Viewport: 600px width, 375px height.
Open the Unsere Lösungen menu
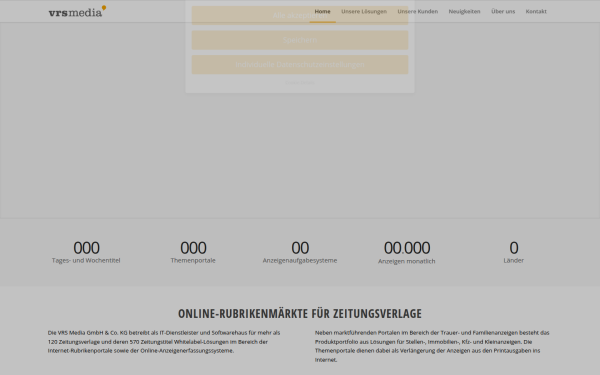click(364, 11)
